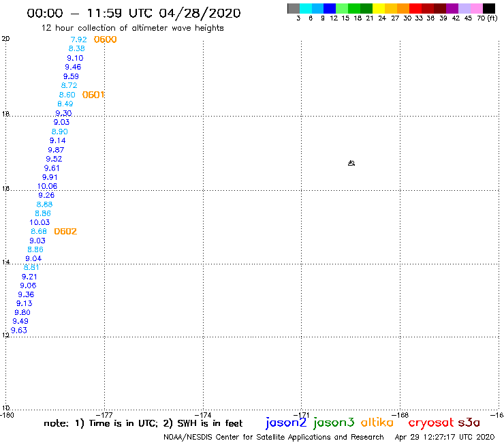Select the 9.87 wave height value

click(x=56, y=150)
